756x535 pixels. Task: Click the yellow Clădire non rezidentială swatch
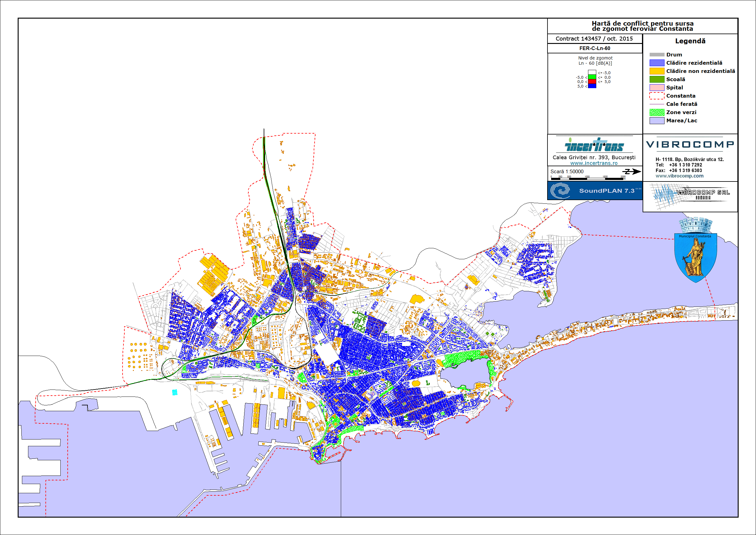click(x=657, y=71)
